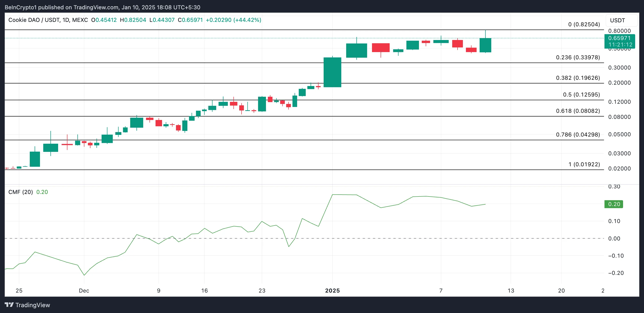Click the Fib label 0.786 (0.04298)
644x313 pixels.
pos(578,135)
